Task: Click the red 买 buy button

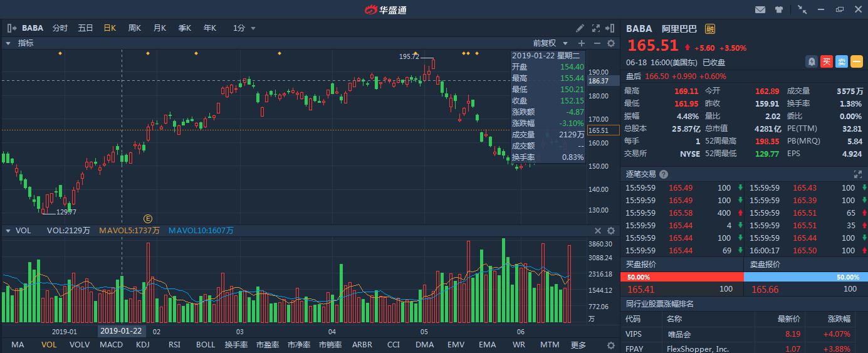Action: pyautogui.click(x=827, y=61)
